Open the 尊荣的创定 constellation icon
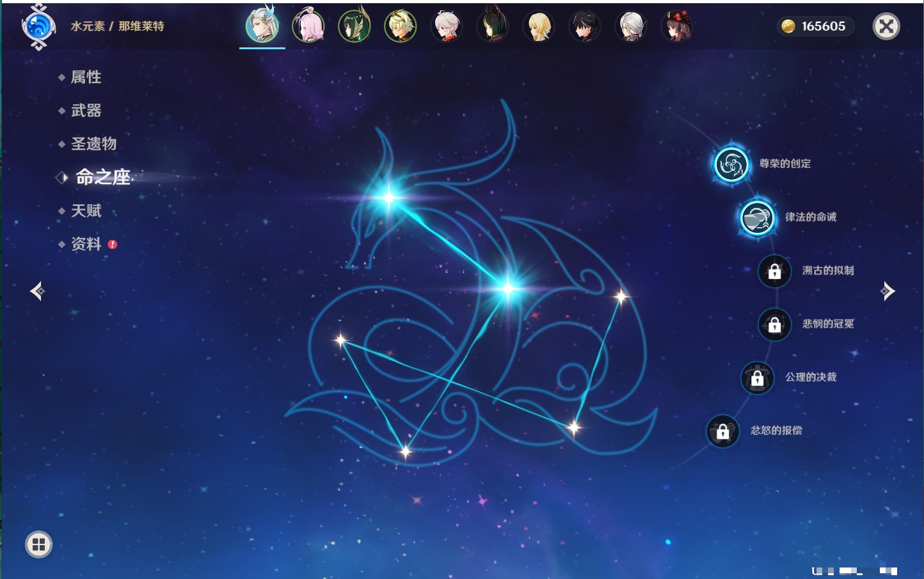This screenshot has width=924, height=579. [731, 164]
